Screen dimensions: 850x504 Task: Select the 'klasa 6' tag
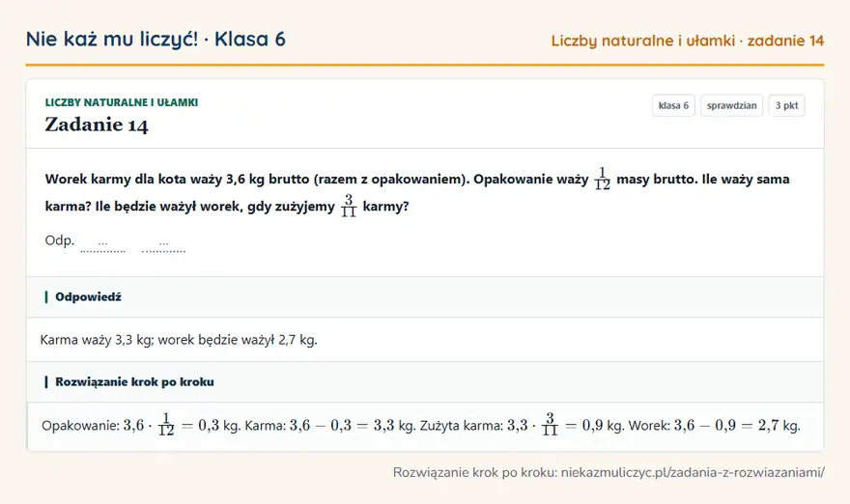(673, 105)
